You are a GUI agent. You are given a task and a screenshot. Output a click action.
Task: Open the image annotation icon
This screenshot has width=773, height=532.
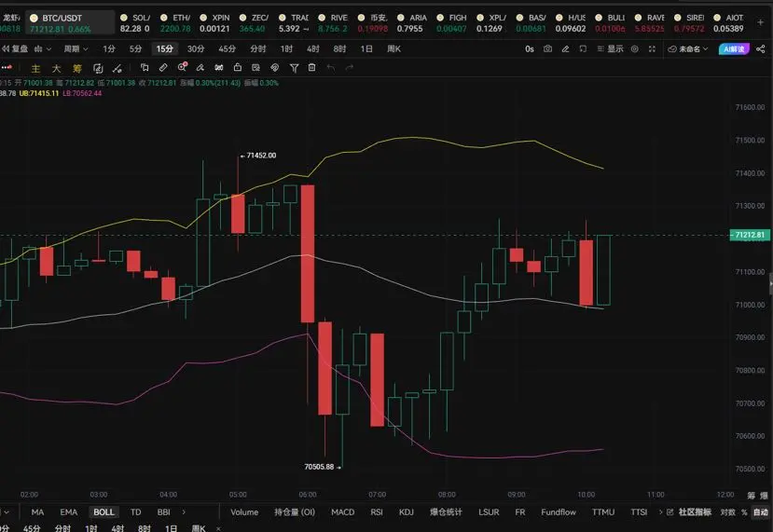(x=255, y=67)
